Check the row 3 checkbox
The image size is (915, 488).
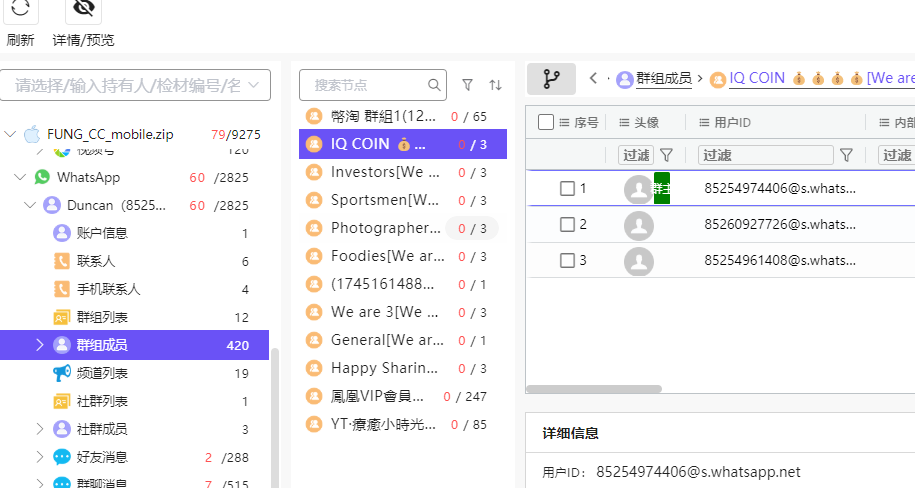(567, 260)
